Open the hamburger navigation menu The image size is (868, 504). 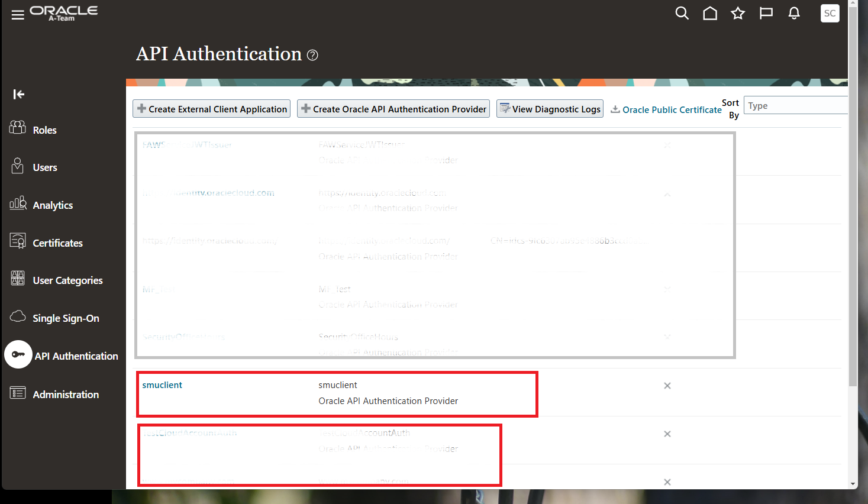point(18,15)
